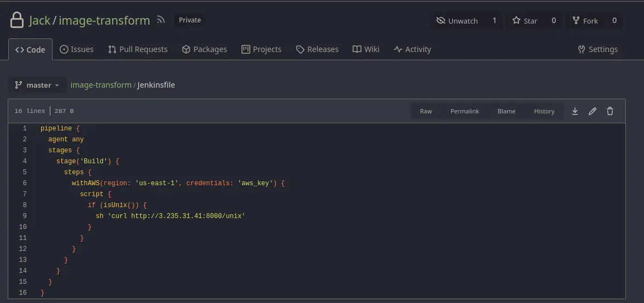Click the '287 B' file size text
The height and width of the screenshot is (303, 644).
pyautogui.click(x=64, y=111)
